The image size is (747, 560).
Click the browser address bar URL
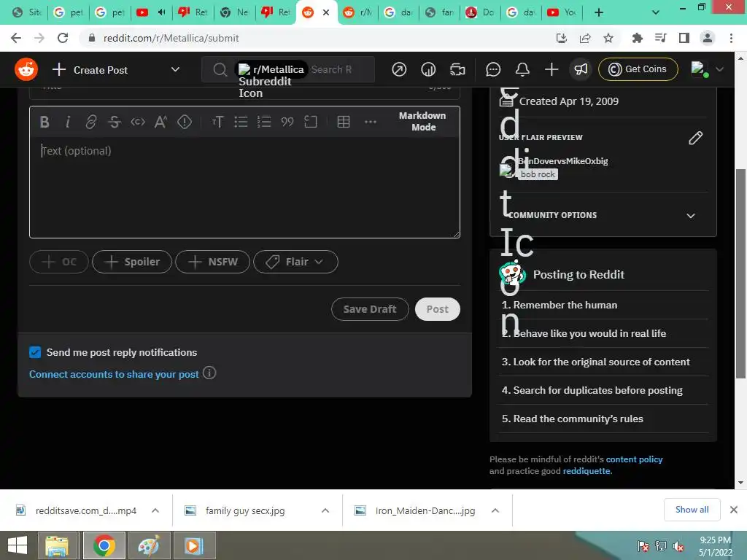pyautogui.click(x=171, y=38)
